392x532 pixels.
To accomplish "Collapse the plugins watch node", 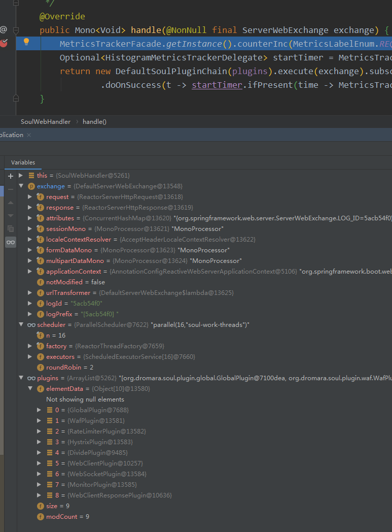I will click(x=21, y=378).
